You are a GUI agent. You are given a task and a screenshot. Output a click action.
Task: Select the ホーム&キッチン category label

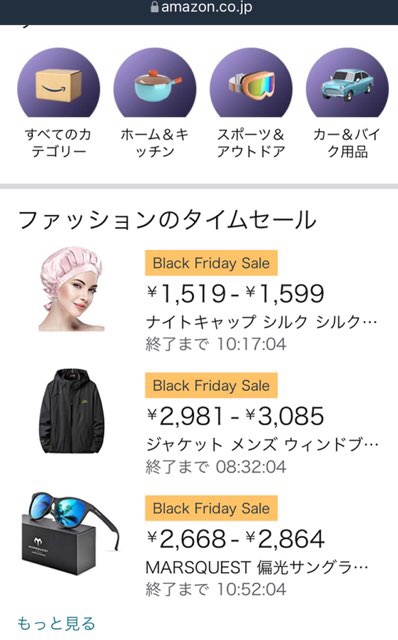(155, 143)
